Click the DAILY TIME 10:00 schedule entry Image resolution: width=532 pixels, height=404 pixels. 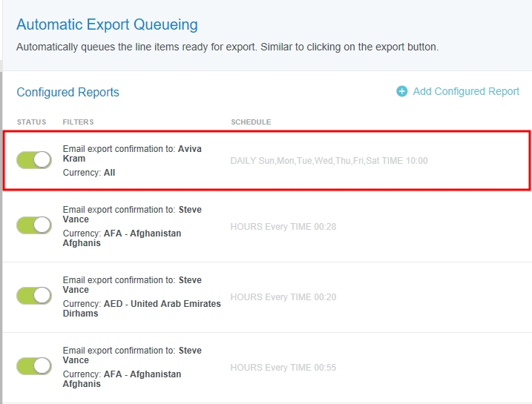[x=329, y=160]
